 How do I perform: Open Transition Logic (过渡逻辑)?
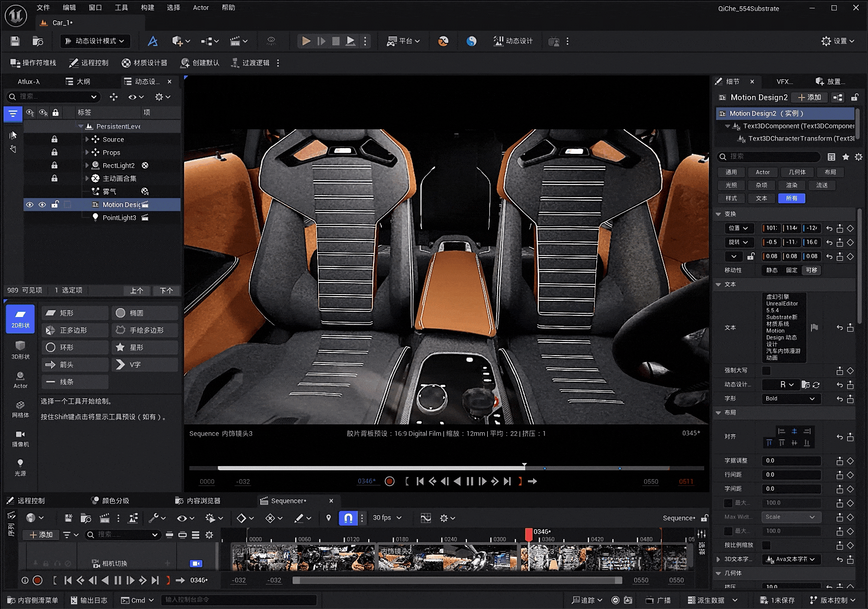250,63
